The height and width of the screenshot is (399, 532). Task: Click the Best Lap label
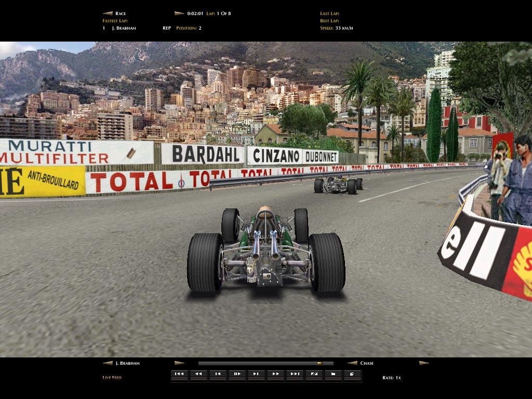330,21
